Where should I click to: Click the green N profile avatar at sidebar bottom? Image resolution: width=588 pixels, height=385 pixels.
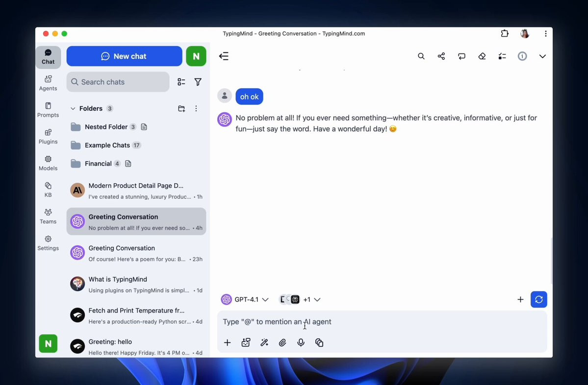(48, 343)
